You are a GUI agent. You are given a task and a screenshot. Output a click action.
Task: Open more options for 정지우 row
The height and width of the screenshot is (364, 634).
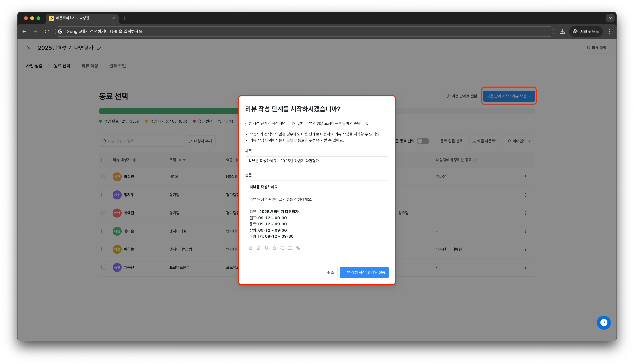coord(525,195)
